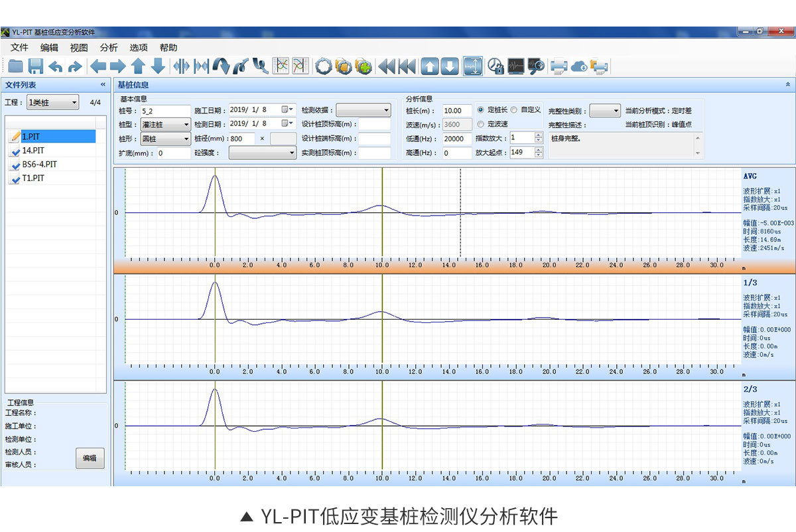Decrease the 放大起点 value
The image size is (796, 532).
(539, 156)
